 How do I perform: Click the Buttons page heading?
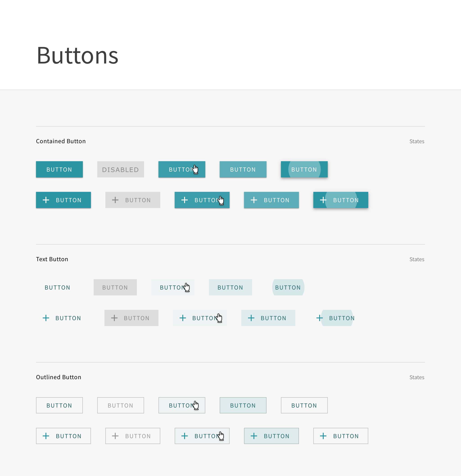77,55
